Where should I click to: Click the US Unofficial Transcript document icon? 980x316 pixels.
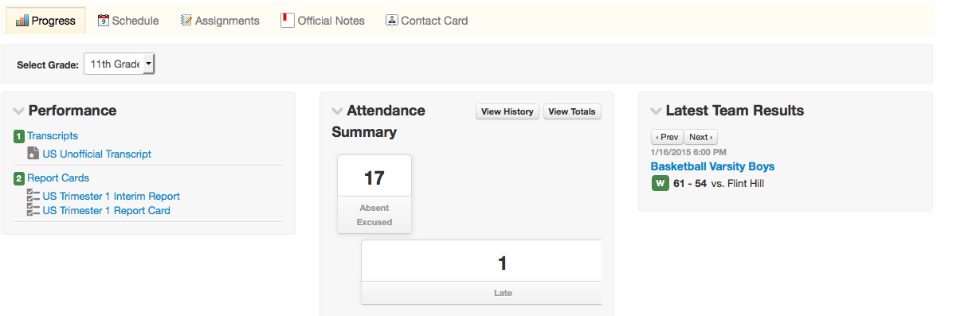click(33, 154)
